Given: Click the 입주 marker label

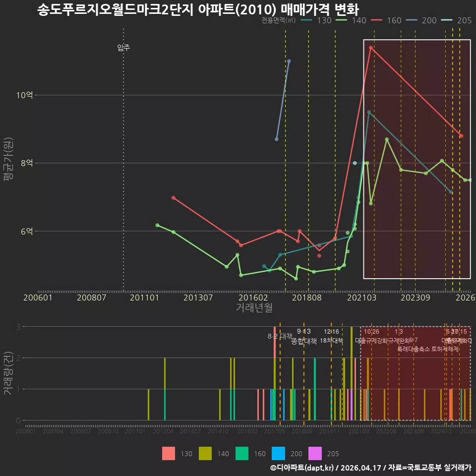Looking at the screenshot, I should pos(123,48).
